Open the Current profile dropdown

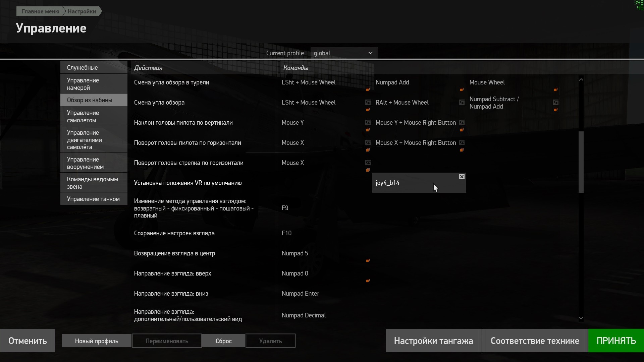tap(344, 53)
